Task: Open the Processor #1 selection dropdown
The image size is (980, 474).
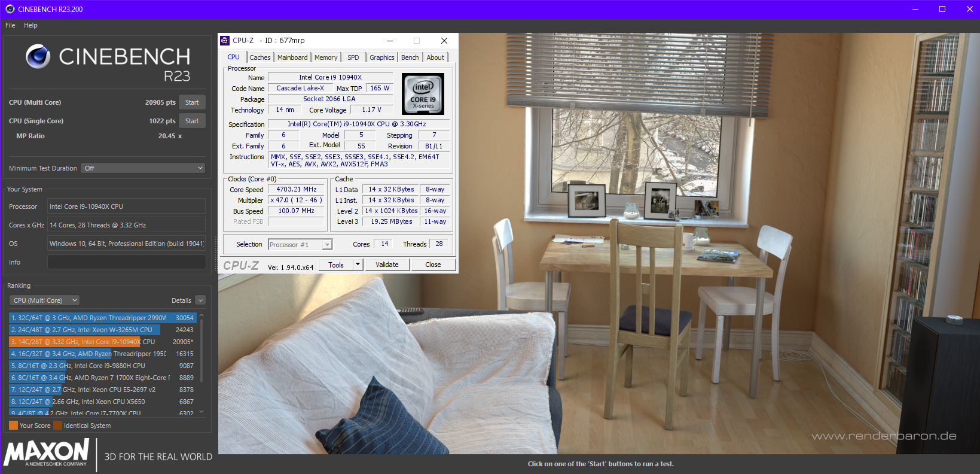Action: 300,245
